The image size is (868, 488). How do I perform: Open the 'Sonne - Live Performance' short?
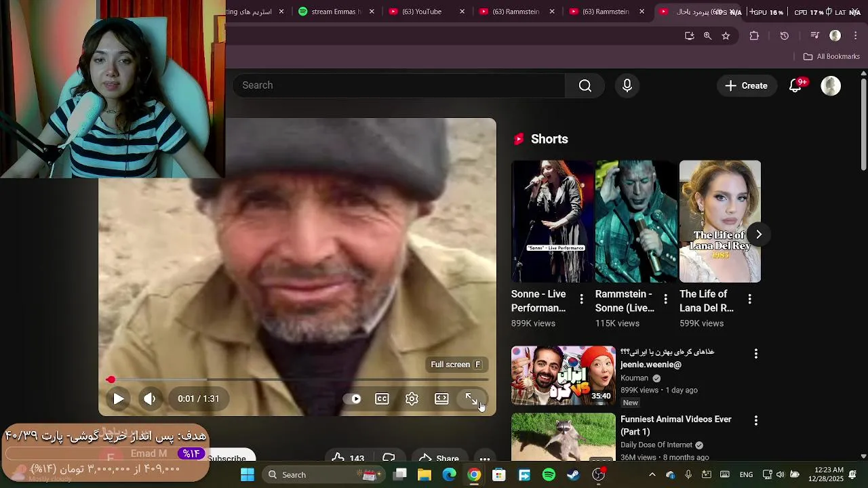pyautogui.click(x=552, y=222)
